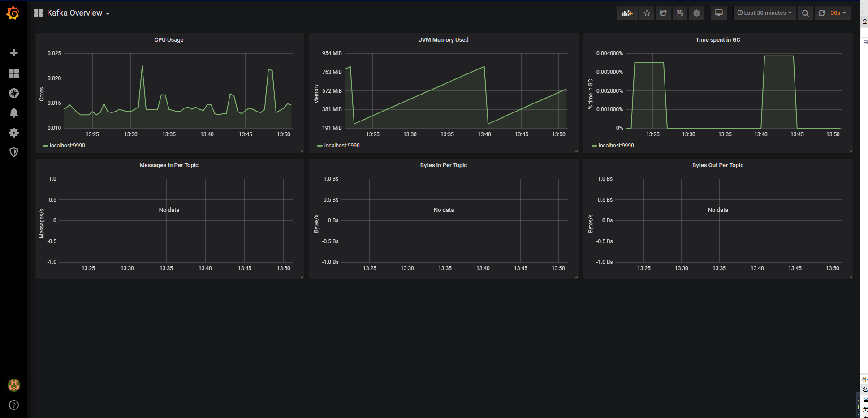This screenshot has height=418, width=868.
Task: Click the CPU Usage legend color swatch
Action: 45,146
